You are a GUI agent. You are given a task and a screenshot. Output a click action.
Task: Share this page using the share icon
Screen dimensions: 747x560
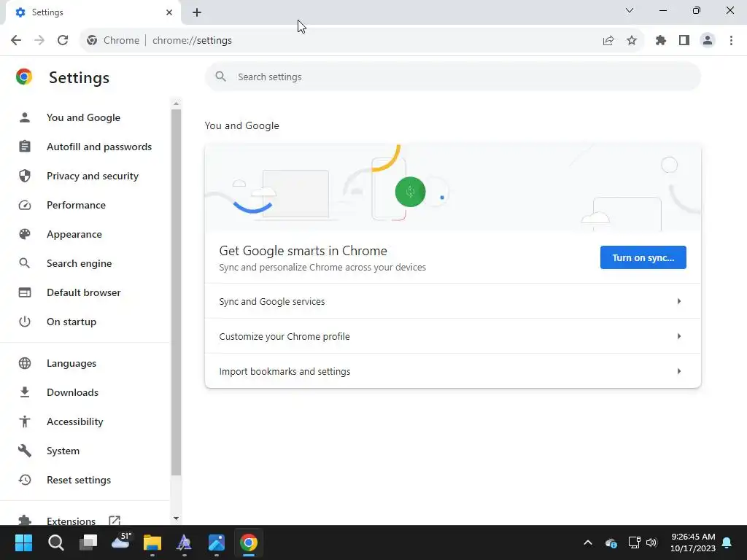608,41
